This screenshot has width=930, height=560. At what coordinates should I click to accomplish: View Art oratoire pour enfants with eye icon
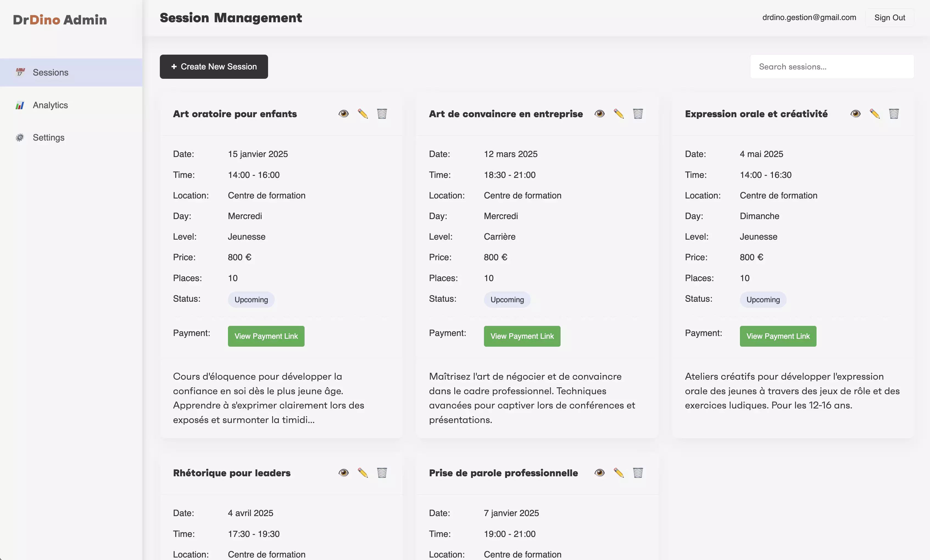coord(344,113)
